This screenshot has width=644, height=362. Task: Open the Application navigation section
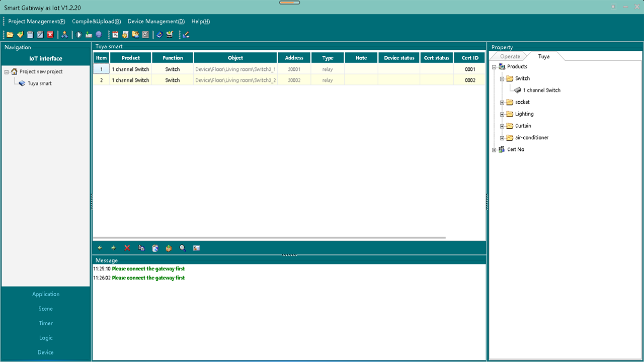click(x=46, y=294)
